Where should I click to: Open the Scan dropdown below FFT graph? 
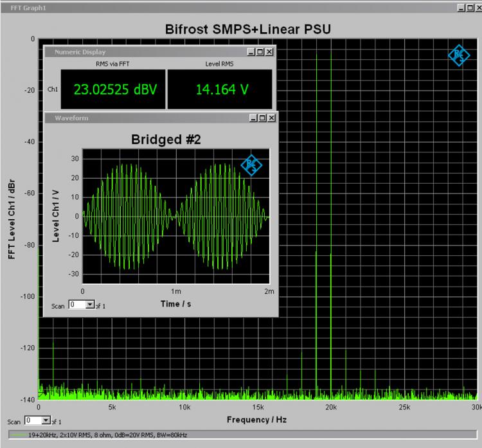pyautogui.click(x=46, y=420)
